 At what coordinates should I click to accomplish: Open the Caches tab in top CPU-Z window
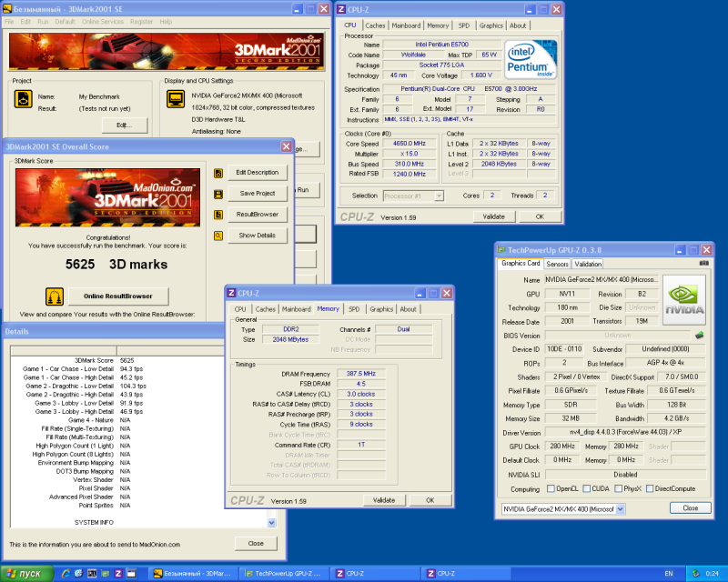(375, 26)
